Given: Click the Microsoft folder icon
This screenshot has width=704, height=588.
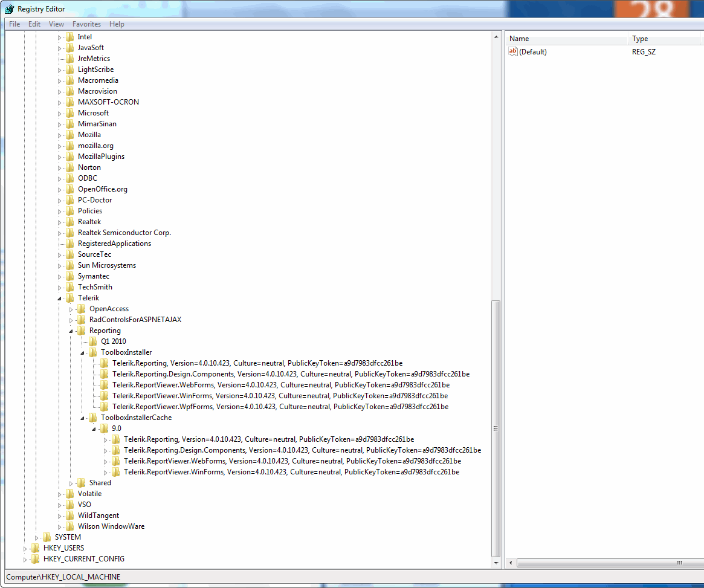Looking at the screenshot, I should [70, 113].
